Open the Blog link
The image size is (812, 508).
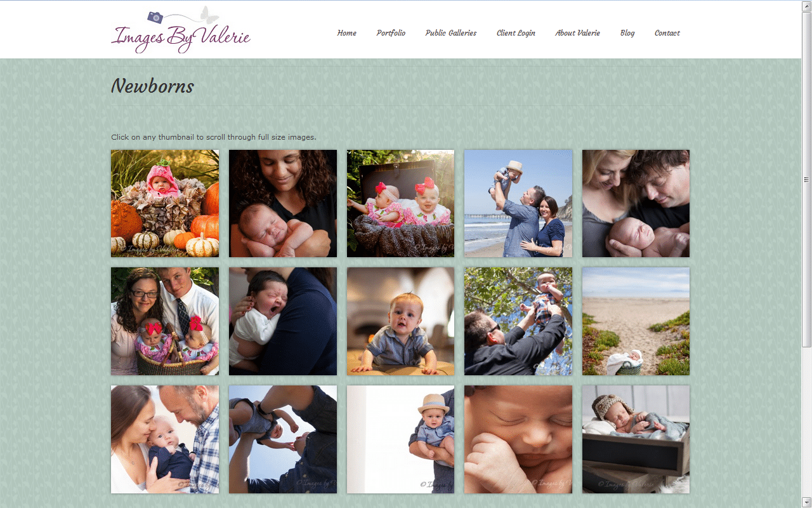point(627,33)
